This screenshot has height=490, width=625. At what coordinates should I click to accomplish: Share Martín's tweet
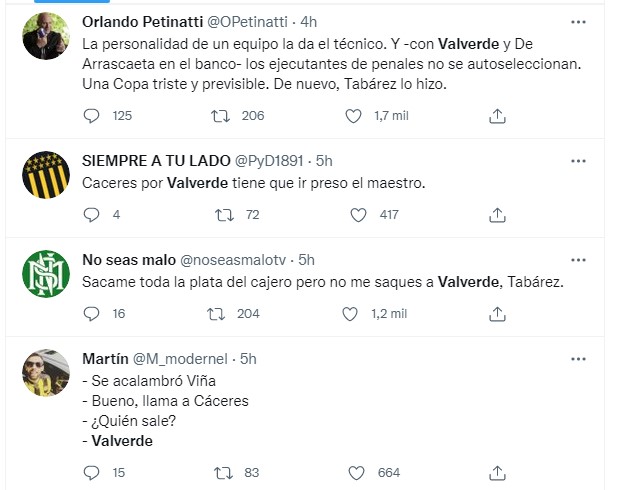(497, 472)
